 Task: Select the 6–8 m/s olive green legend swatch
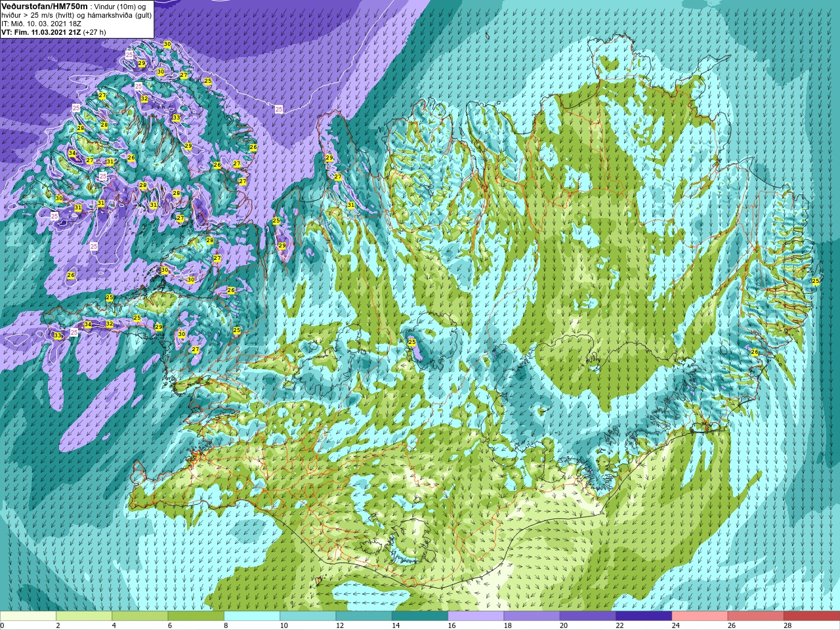pos(196,616)
